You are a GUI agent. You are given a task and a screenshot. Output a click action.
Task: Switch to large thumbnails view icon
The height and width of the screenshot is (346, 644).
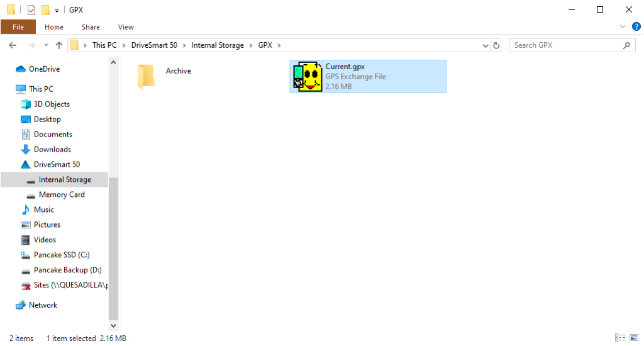[634, 338]
